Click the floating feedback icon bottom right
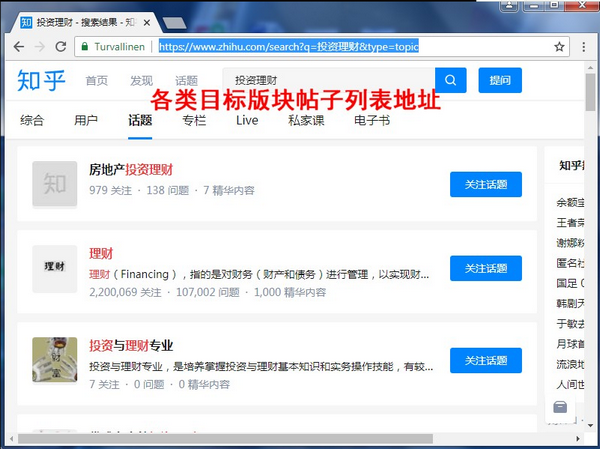Viewport: 600px width, 449px height. [x=560, y=407]
